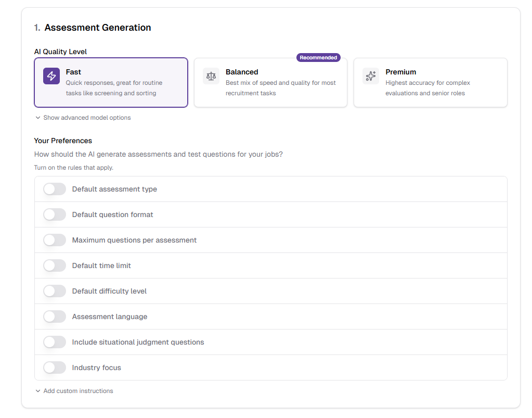Select the Fast AI quality level

[111, 82]
